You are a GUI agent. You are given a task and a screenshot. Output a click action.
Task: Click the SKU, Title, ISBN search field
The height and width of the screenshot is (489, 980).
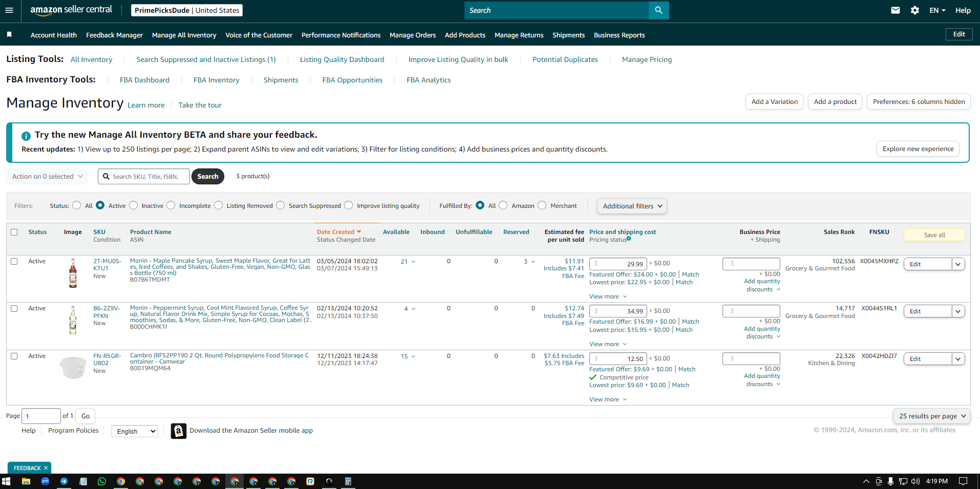click(x=144, y=176)
